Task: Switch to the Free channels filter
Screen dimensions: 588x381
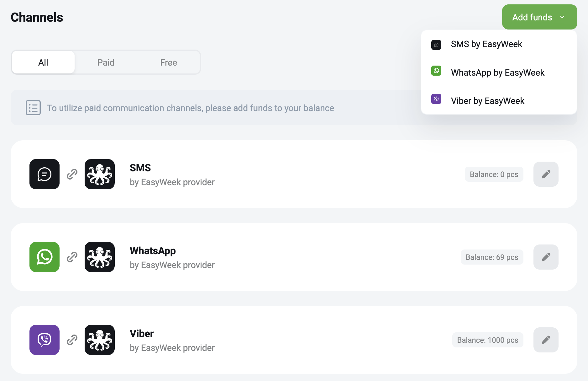Action: [169, 62]
